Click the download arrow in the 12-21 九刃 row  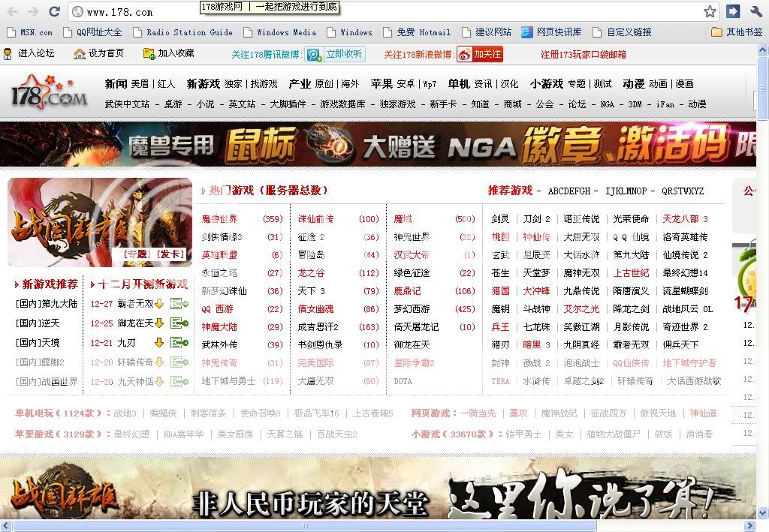point(159,342)
